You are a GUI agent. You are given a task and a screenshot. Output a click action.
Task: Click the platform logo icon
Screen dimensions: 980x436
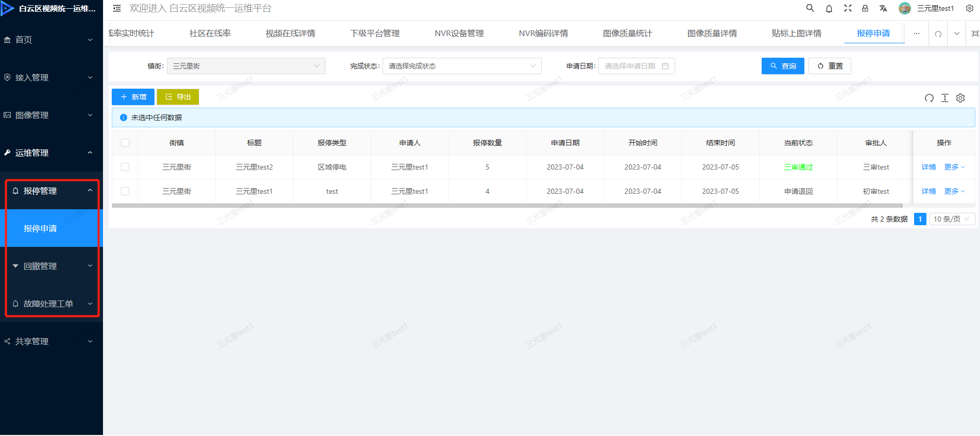(x=8, y=8)
